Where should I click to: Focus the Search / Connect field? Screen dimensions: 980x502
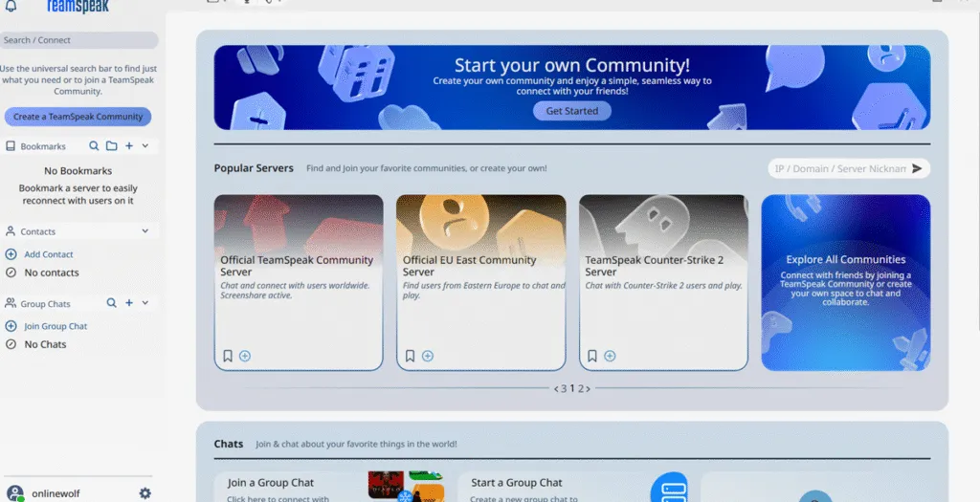click(x=78, y=40)
